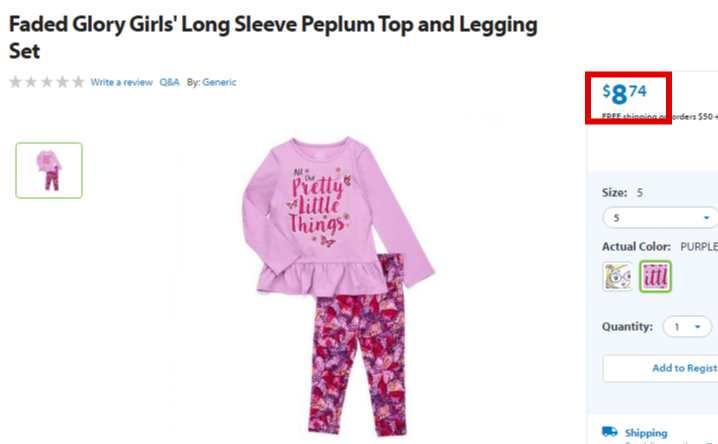The image size is (718, 444).
Task: Open the Write a review link
Action: [121, 82]
